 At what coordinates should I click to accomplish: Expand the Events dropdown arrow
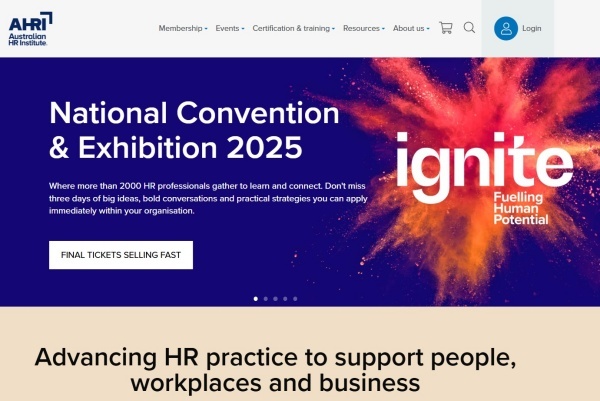tap(243, 29)
